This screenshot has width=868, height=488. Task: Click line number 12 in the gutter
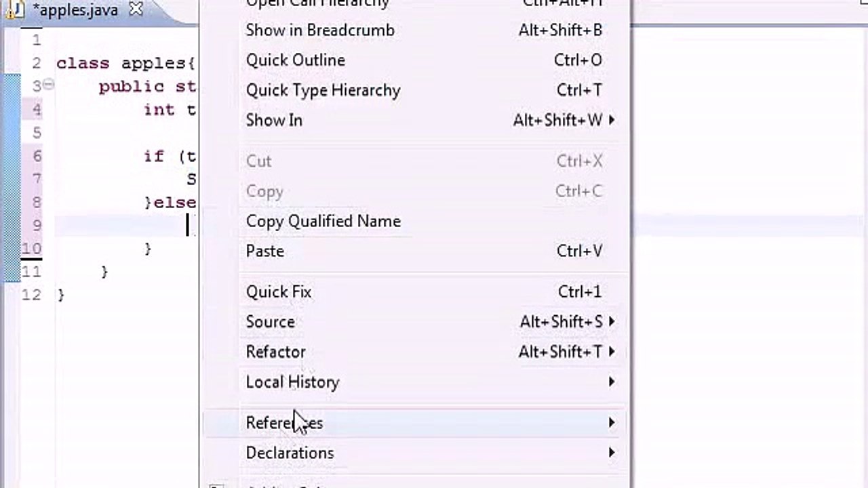[32, 295]
